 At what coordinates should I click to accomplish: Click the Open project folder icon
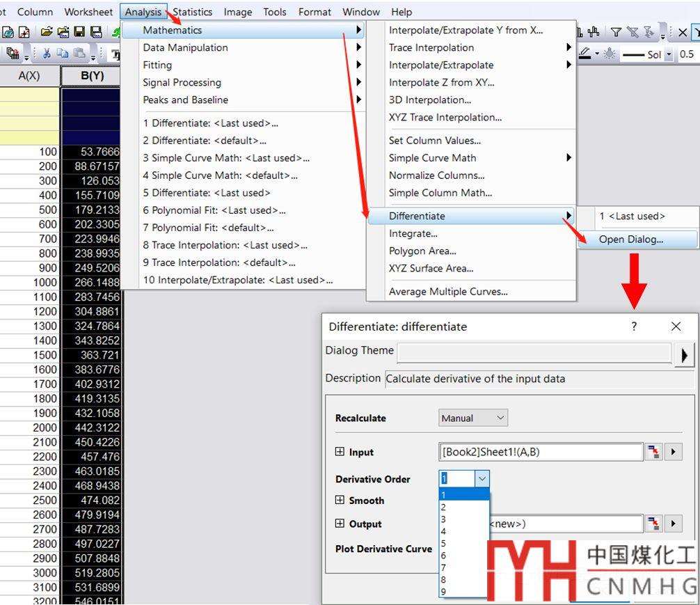point(47,32)
